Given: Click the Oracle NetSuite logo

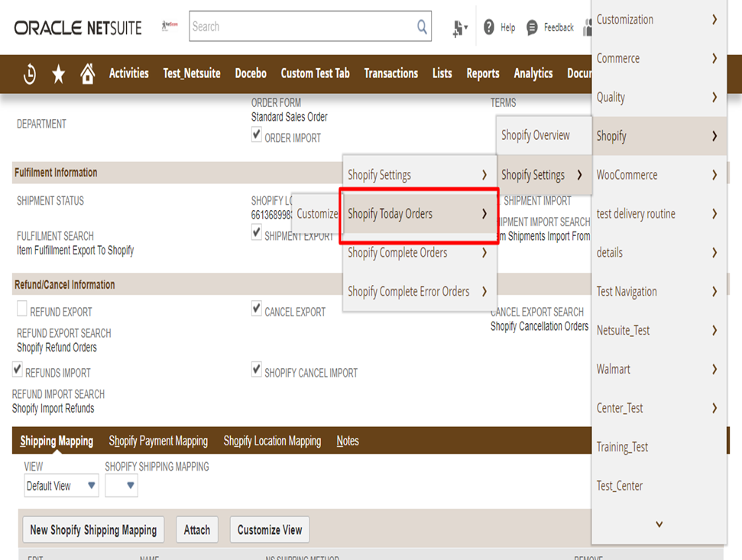Looking at the screenshot, I should point(78,28).
